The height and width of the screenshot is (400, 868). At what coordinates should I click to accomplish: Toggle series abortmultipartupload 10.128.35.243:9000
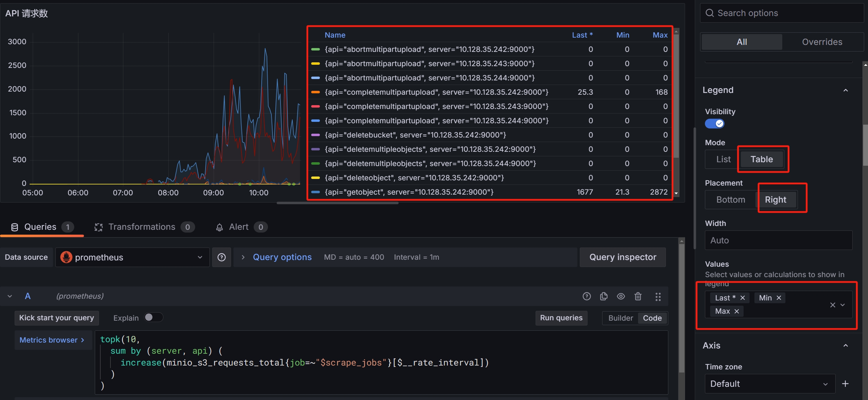tap(430, 64)
